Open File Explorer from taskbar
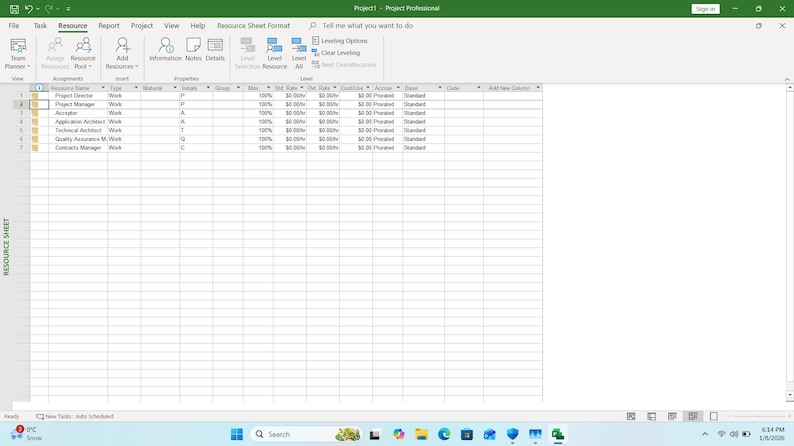Viewport: 794px width, 446px height. point(421,434)
